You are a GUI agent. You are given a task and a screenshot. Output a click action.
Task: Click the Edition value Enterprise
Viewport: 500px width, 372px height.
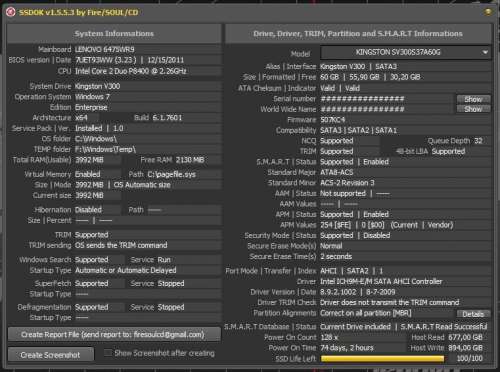coord(91,107)
